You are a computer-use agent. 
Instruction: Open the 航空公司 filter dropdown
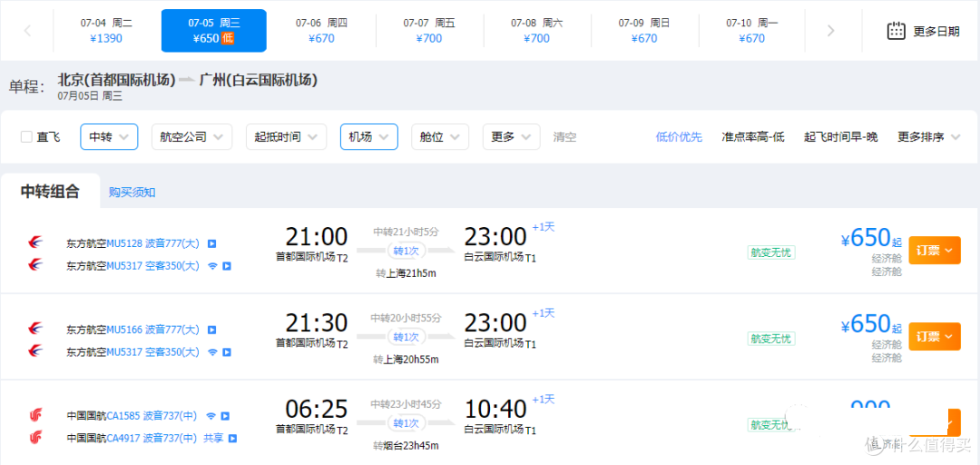coord(191,136)
